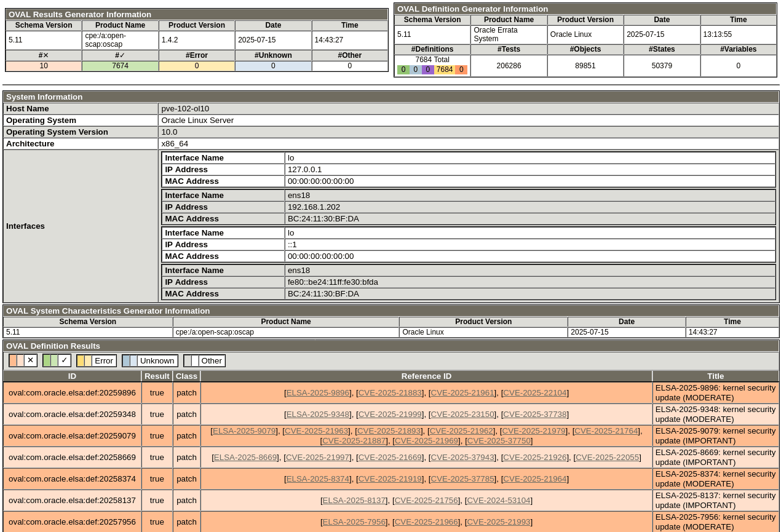The height and width of the screenshot is (532, 781).
Task: Open the ELSA-2025-8137 advisory link
Action: coord(354,501)
